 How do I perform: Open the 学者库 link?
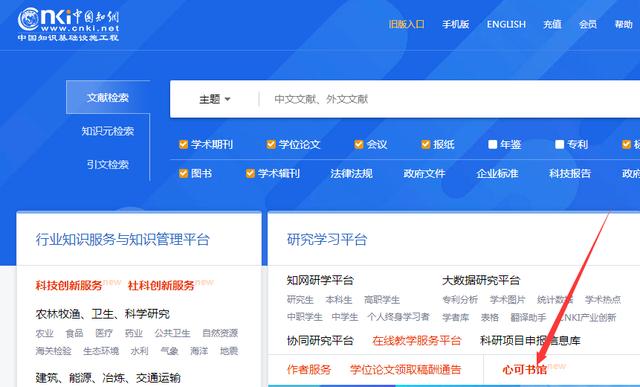pos(456,317)
